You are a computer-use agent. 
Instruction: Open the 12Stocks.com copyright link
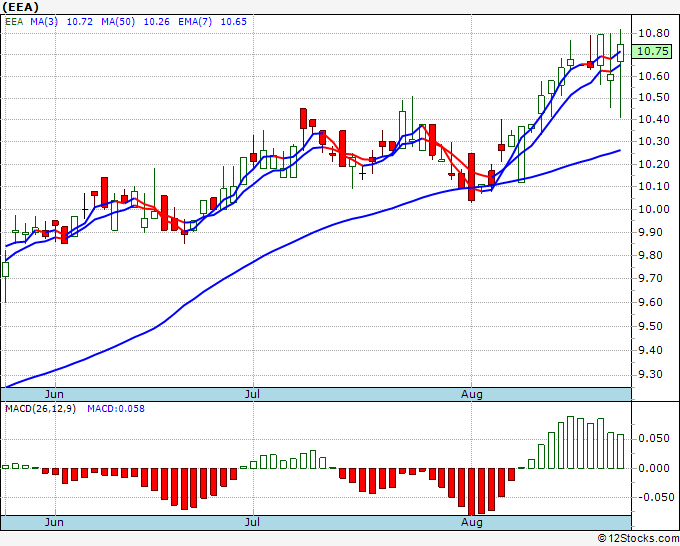638,539
